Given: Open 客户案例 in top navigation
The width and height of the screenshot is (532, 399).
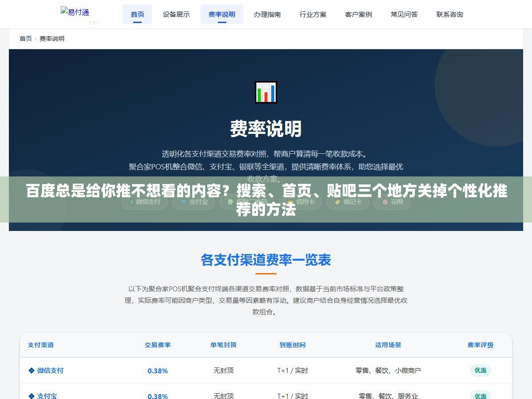Looking at the screenshot, I should click(x=359, y=14).
